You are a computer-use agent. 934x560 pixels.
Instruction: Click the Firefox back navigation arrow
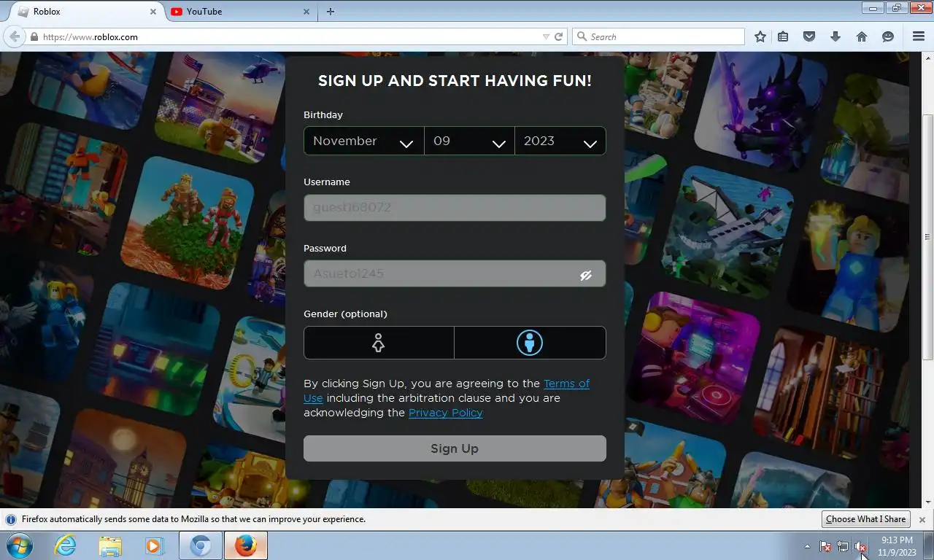pos(14,36)
